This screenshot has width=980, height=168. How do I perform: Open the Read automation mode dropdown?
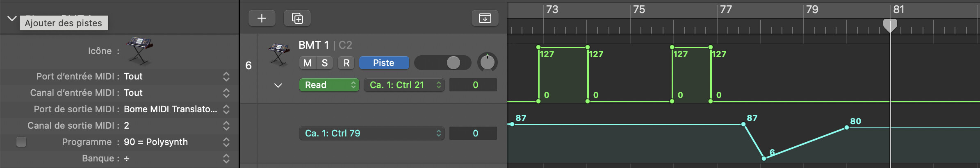click(329, 85)
